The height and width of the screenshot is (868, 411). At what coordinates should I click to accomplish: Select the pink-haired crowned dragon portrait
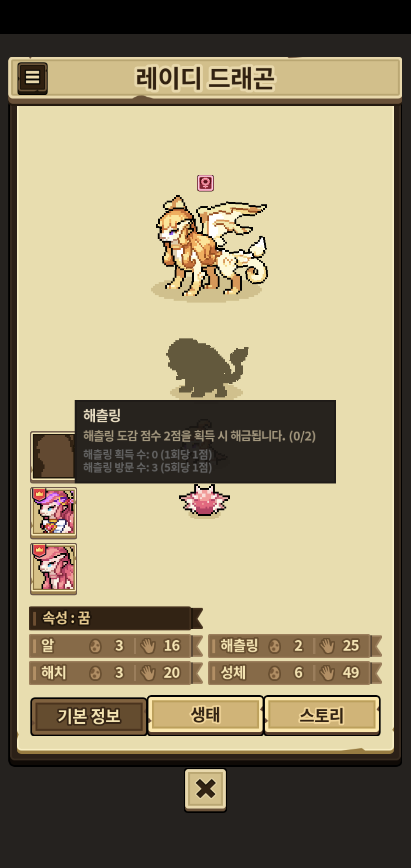point(54,569)
